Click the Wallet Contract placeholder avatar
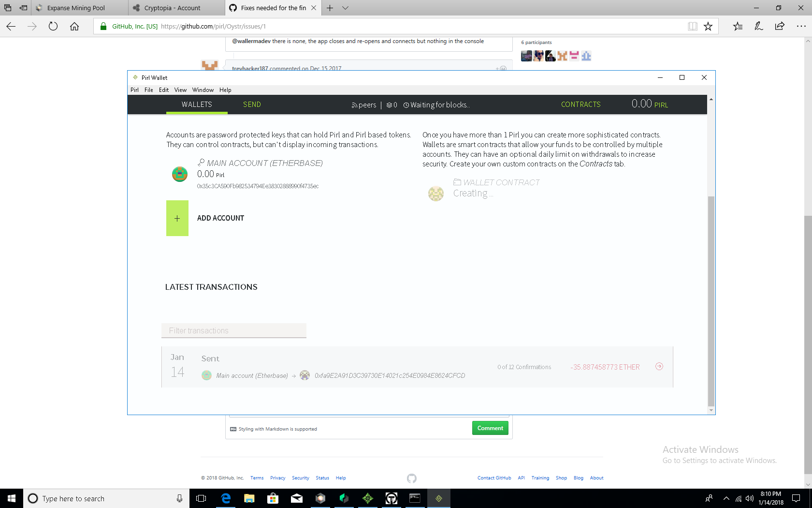Viewport: 812px width, 508px height. [x=436, y=194]
